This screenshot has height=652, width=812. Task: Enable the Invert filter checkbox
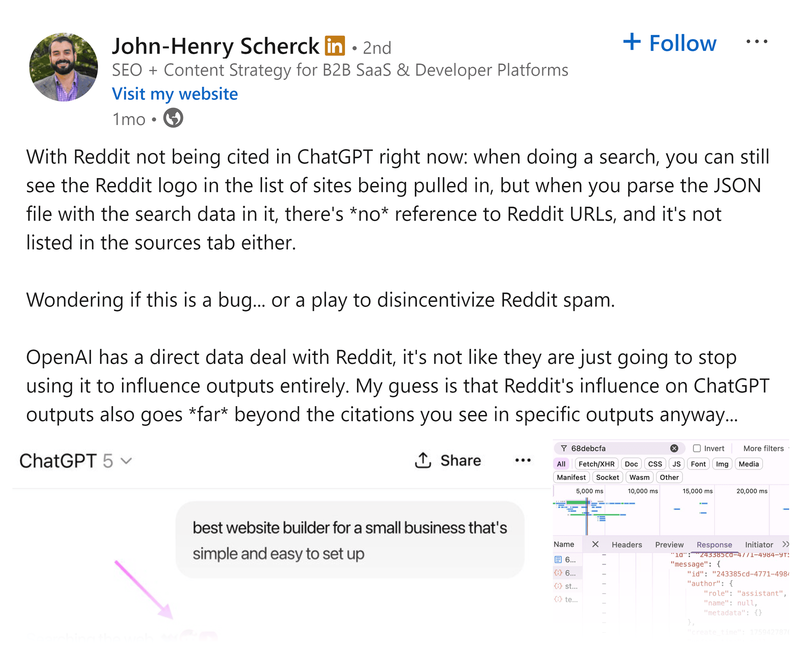pos(697,448)
